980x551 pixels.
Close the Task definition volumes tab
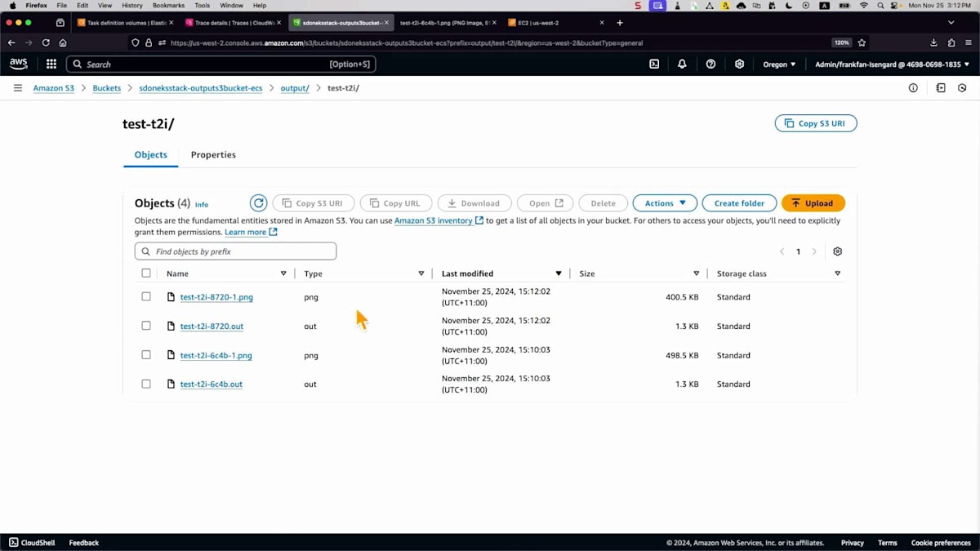pos(171,23)
